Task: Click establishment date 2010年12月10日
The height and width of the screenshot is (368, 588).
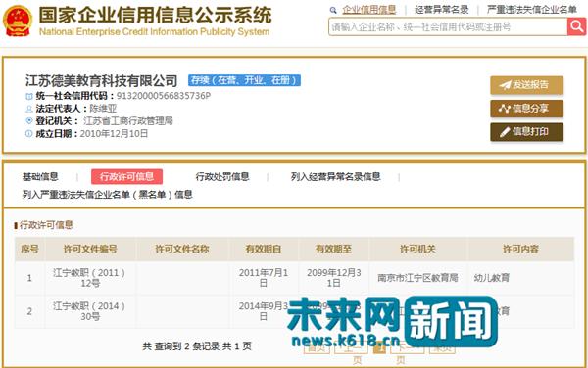Action: [114, 134]
